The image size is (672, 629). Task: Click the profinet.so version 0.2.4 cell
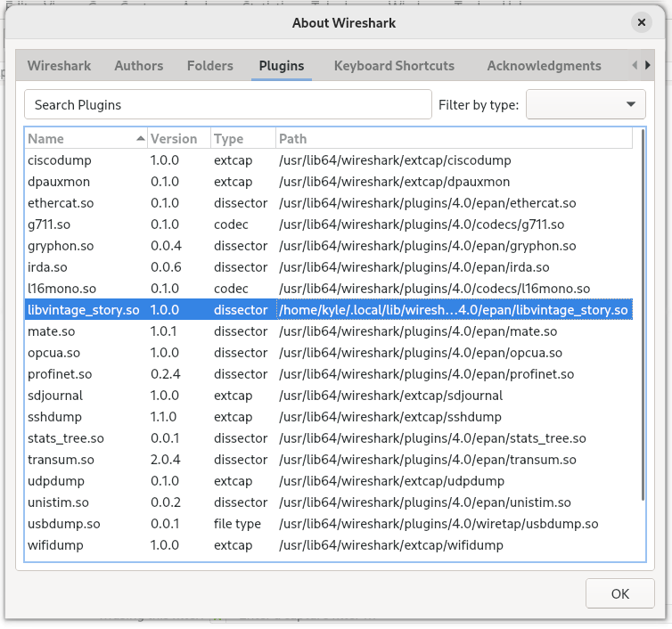tap(179, 374)
